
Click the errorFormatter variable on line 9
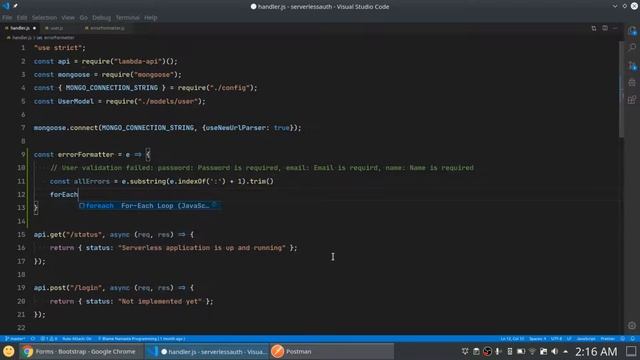pos(86,155)
